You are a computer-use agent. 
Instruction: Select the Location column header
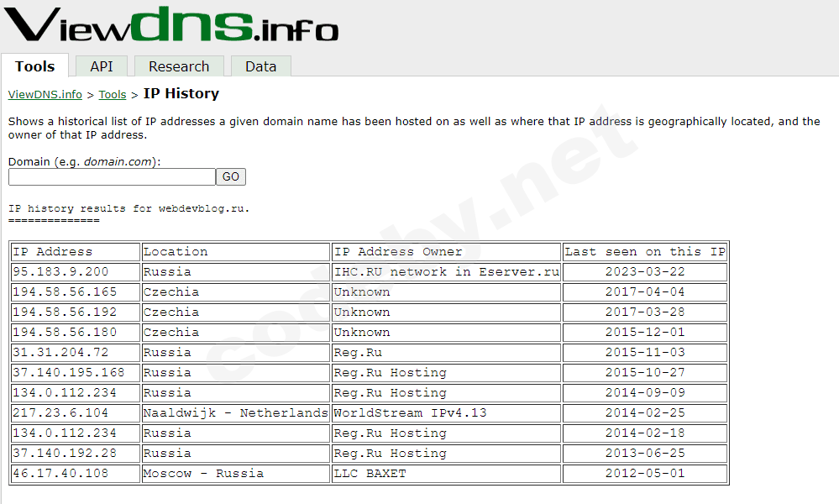coord(172,251)
